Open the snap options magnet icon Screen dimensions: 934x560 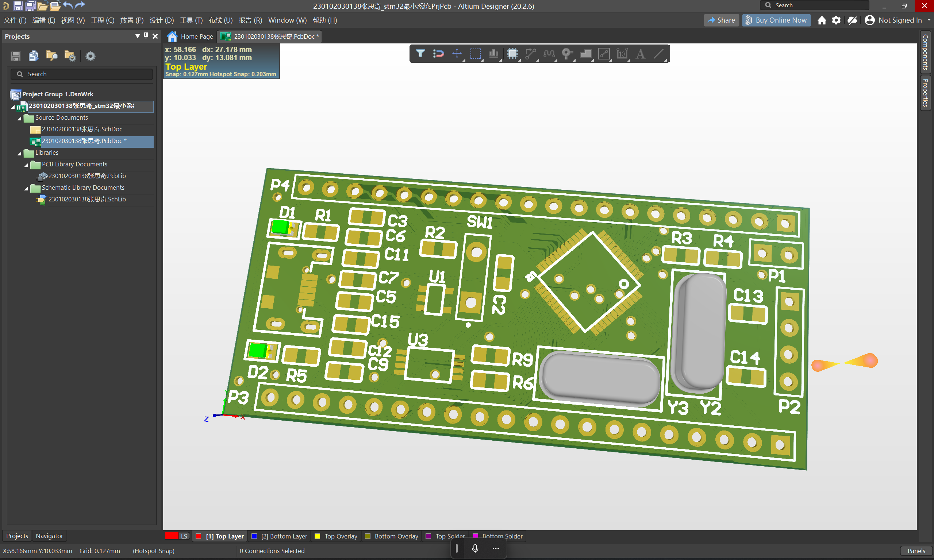438,54
